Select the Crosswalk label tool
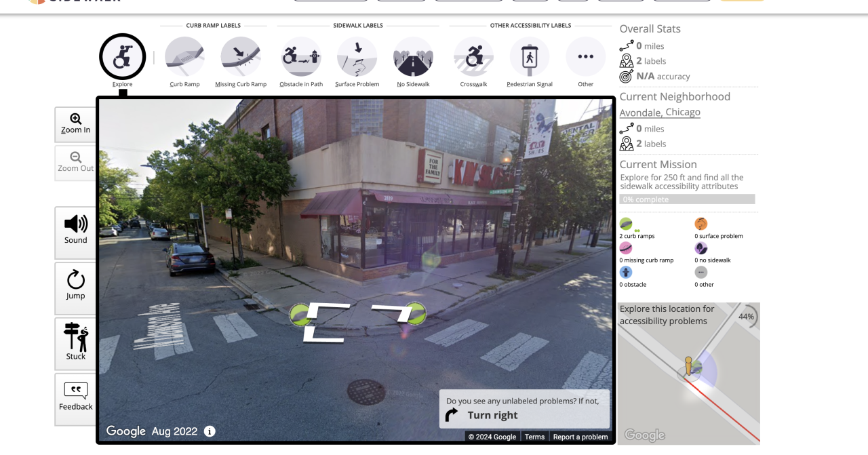The height and width of the screenshot is (455, 868). [x=473, y=56]
